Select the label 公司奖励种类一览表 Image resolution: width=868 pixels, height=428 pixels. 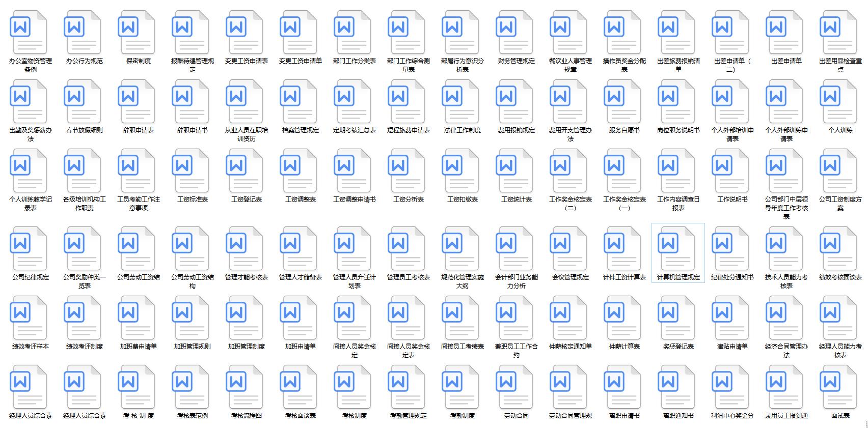click(x=85, y=281)
